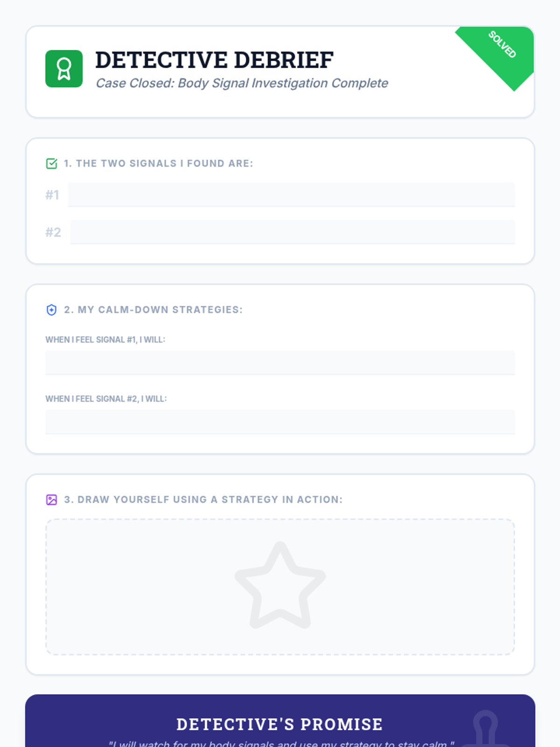Click the star outline in drawing area
The height and width of the screenshot is (747, 560).
click(280, 586)
